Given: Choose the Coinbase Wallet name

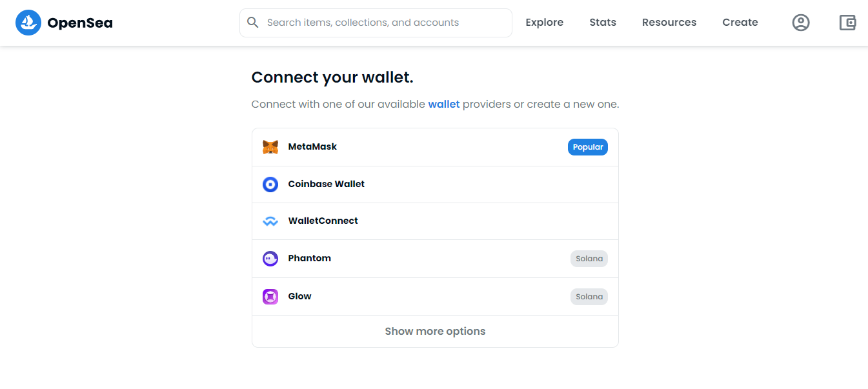Looking at the screenshot, I should pyautogui.click(x=326, y=184).
